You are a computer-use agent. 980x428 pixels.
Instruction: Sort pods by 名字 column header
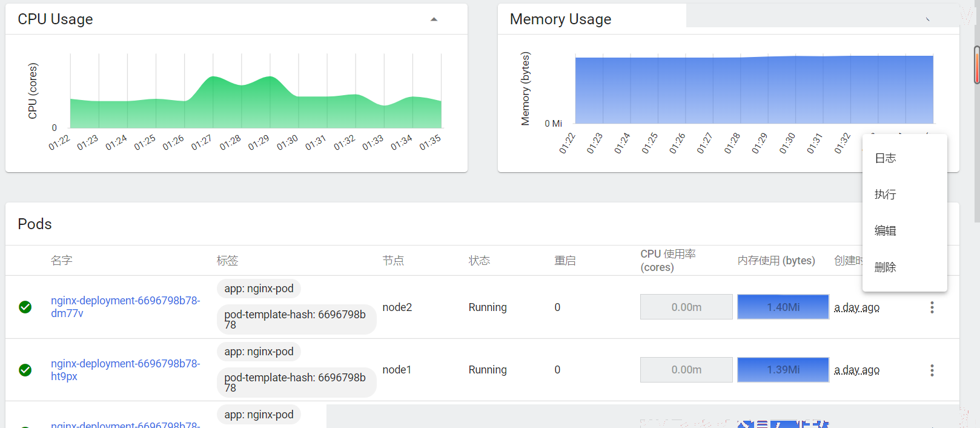62,261
